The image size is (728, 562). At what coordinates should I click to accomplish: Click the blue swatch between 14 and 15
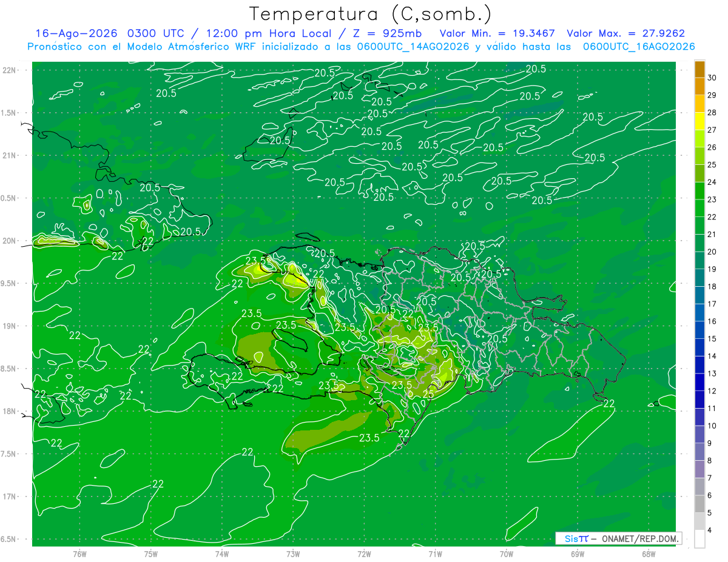click(x=699, y=347)
